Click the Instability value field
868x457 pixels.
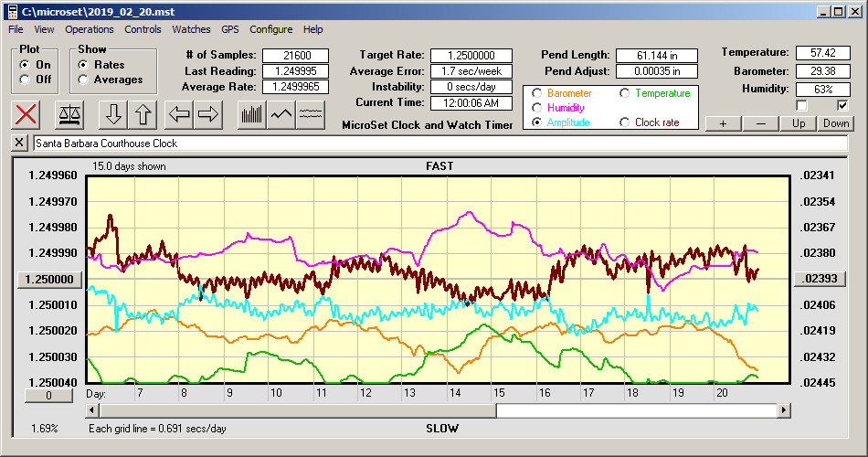(x=471, y=87)
